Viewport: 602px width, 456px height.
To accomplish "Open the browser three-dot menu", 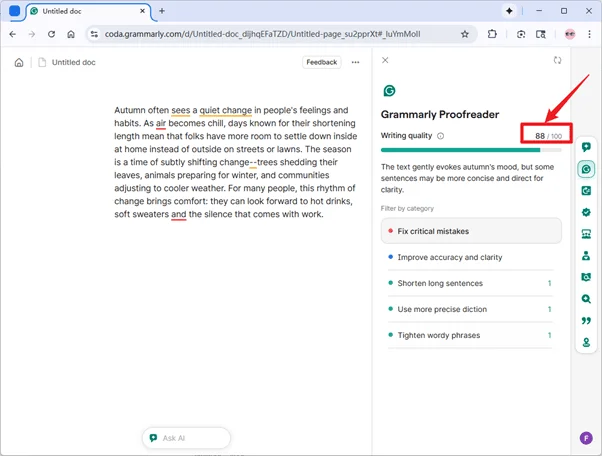I will (x=589, y=34).
